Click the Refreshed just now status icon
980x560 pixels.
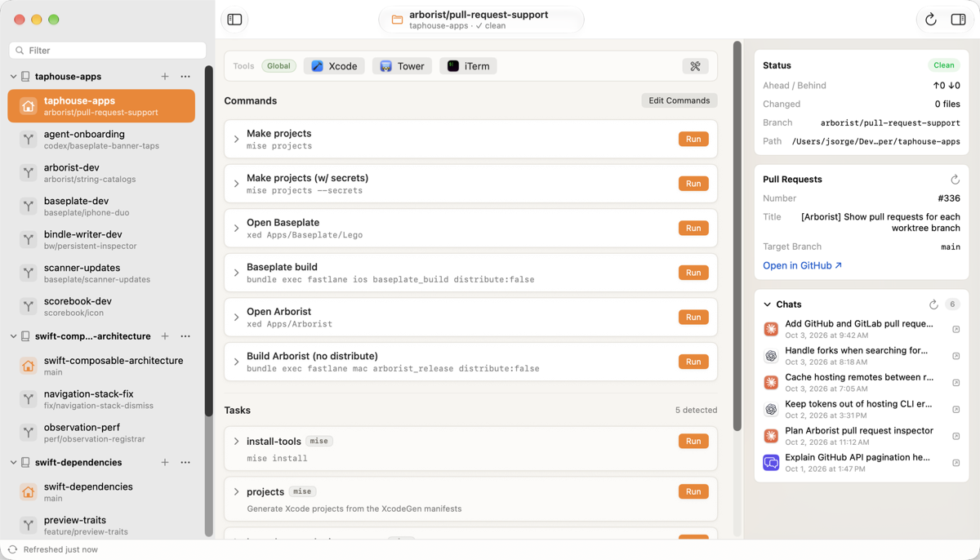click(x=12, y=549)
